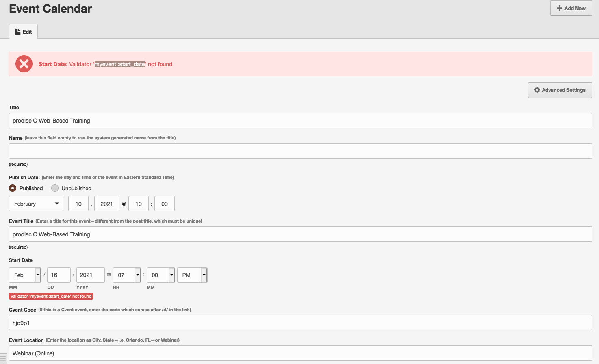Click the Event Title input field
Image resolution: width=599 pixels, height=364 pixels.
coord(300,234)
